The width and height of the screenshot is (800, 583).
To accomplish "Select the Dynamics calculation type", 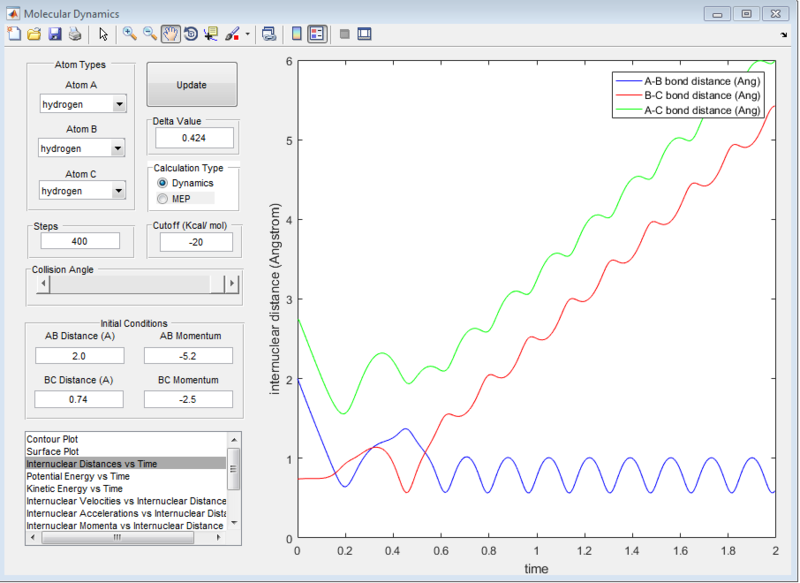I will click(x=185, y=183).
